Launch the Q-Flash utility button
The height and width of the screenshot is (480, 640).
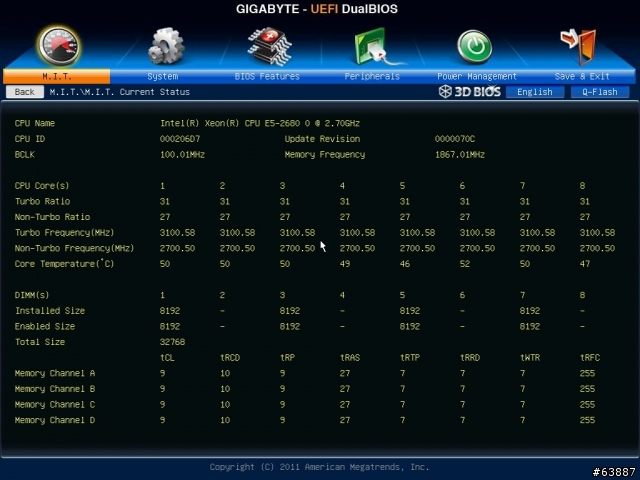[600, 92]
